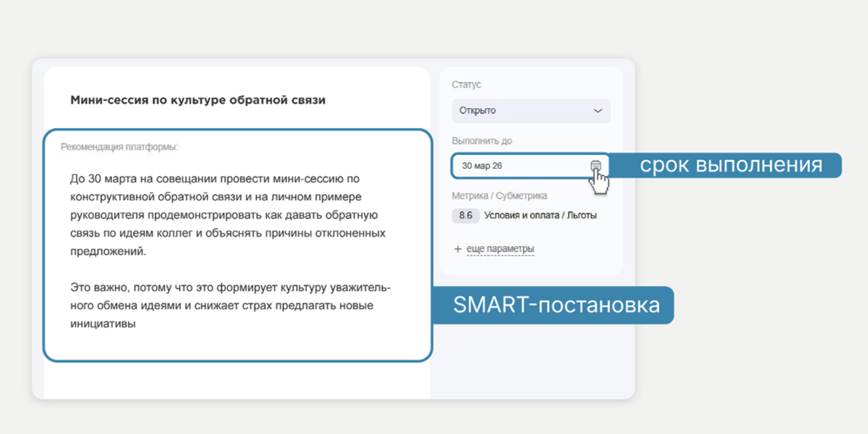The height and width of the screenshot is (434, 868).
Task: Click the Выполнить до label
Action: [x=482, y=141]
